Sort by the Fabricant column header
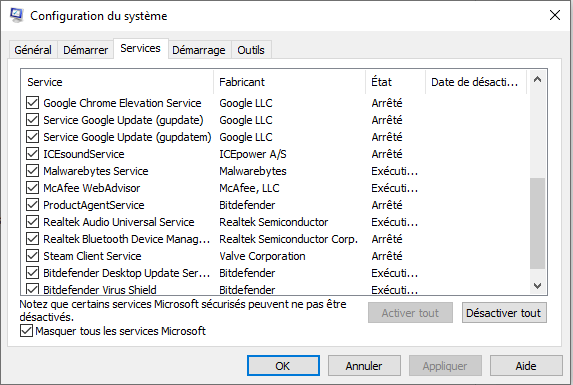 [x=289, y=82]
